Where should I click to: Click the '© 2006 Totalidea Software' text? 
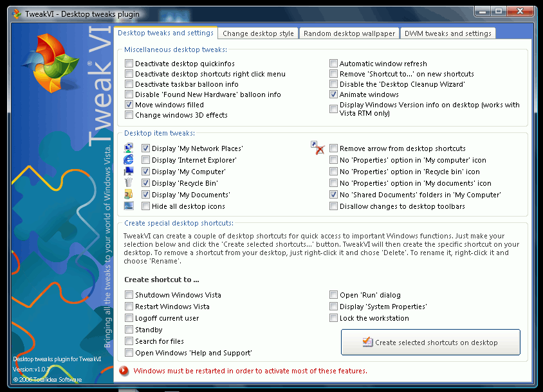48,380
